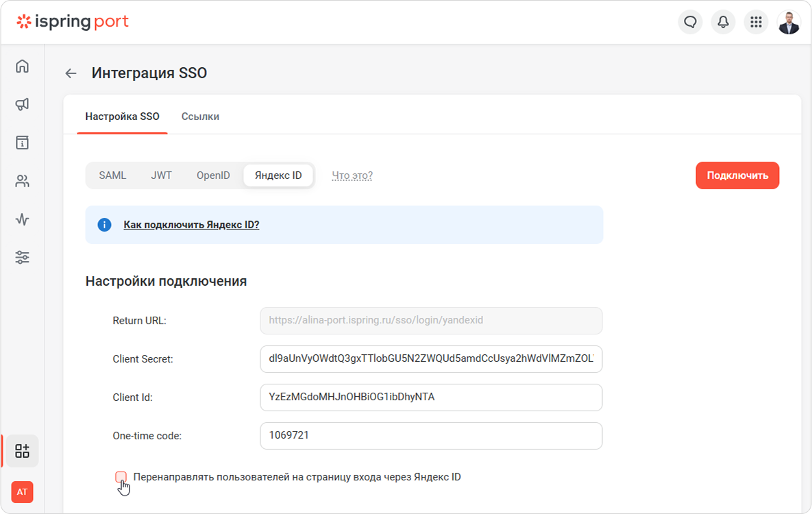Select the Яндекс ID protocol option
812x514 pixels.
point(278,175)
